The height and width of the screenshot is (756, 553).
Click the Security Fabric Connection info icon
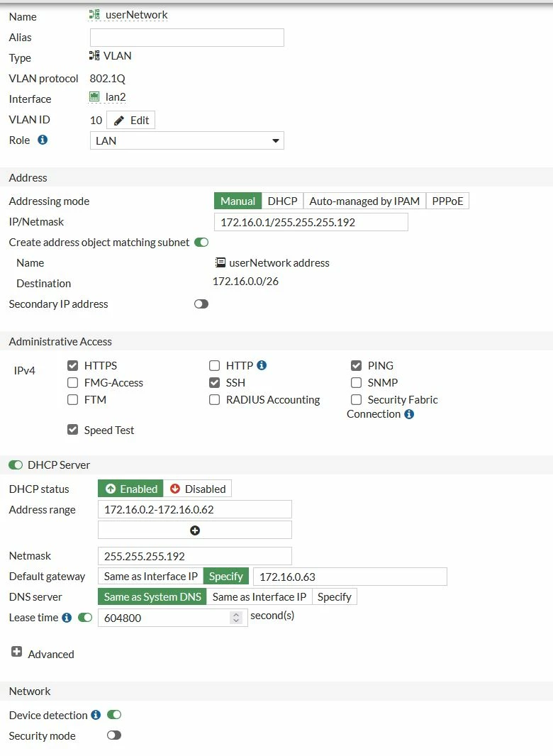(x=409, y=414)
